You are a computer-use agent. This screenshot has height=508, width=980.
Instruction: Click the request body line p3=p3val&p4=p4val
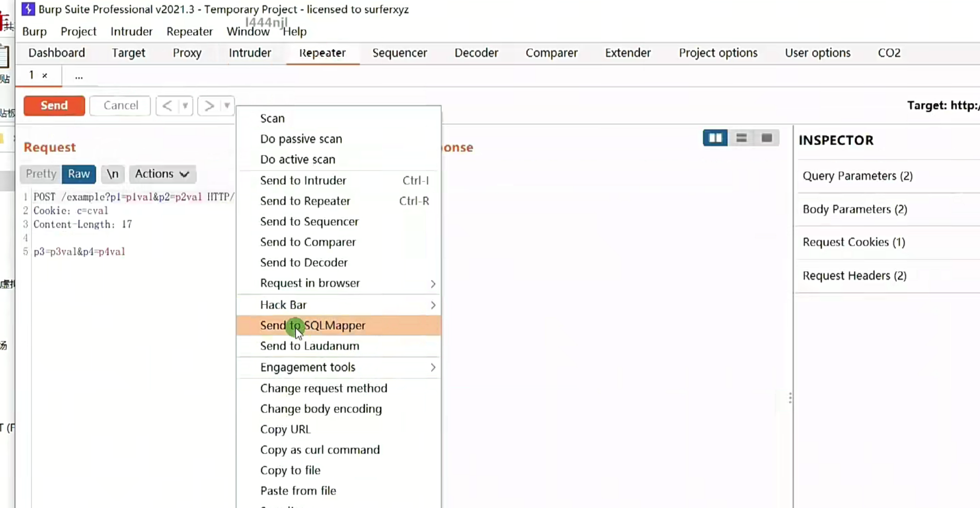[80, 252]
